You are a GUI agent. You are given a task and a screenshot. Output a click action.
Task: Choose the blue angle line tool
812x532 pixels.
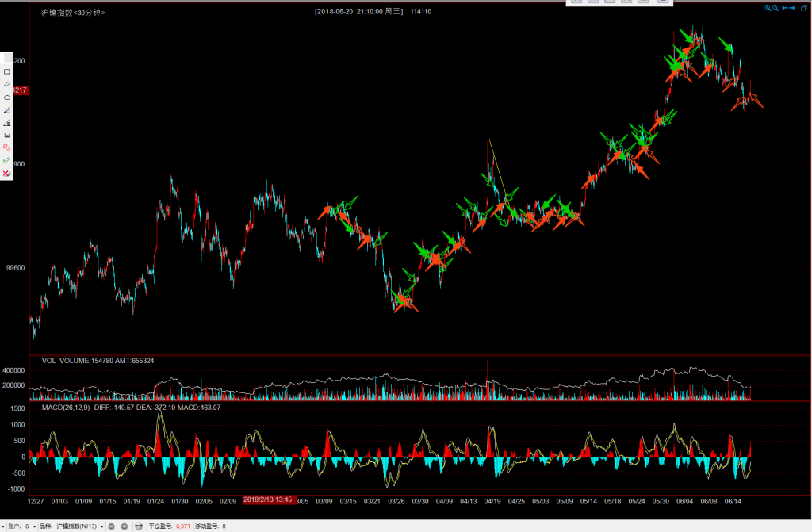pos(7,109)
